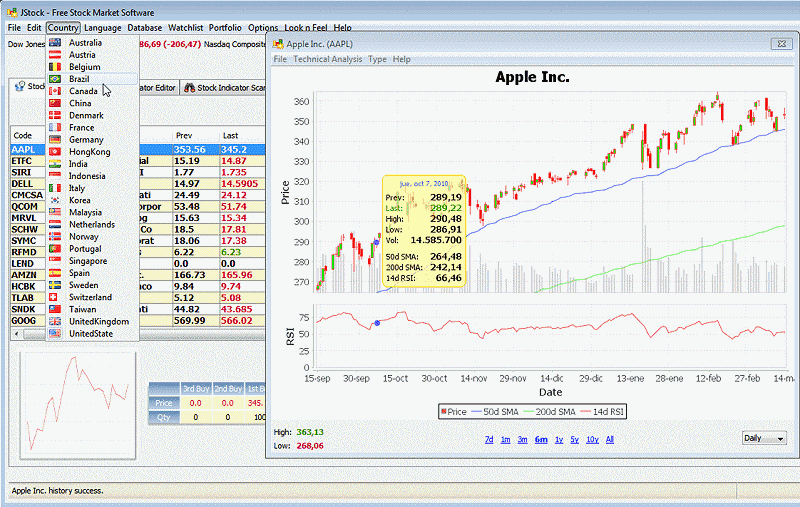Image resolution: width=800 pixels, height=507 pixels.
Task: Open the Daily interval dropdown
Action: pyautogui.click(x=764, y=438)
